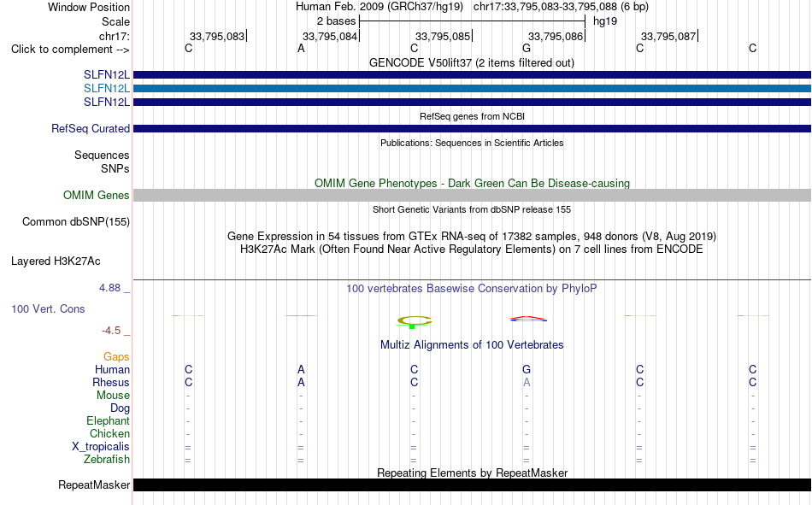Select the 'Common dbSNP(155)' track label
Viewport: 812px width, 505px height.
pyautogui.click(x=76, y=221)
